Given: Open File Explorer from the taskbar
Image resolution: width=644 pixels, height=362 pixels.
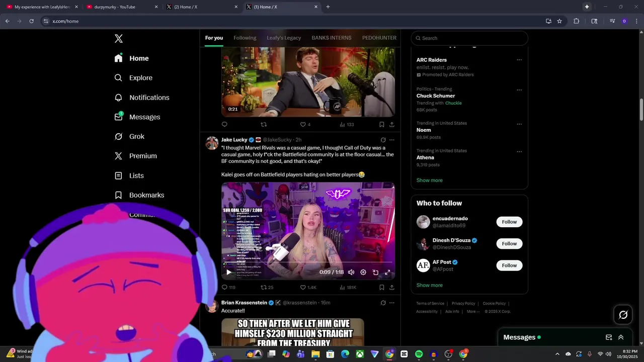Looking at the screenshot, I should coord(315,354).
